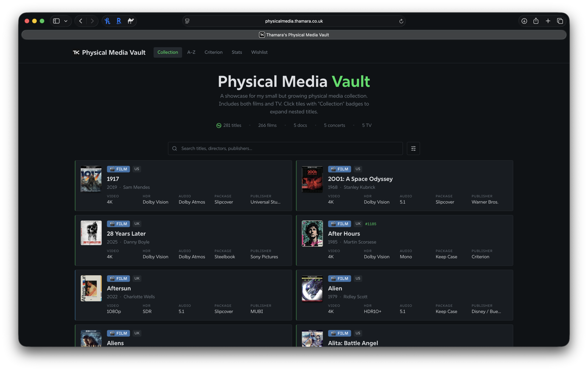This screenshot has height=371, width=588.
Task: Open the After Hours title link
Action: point(344,233)
